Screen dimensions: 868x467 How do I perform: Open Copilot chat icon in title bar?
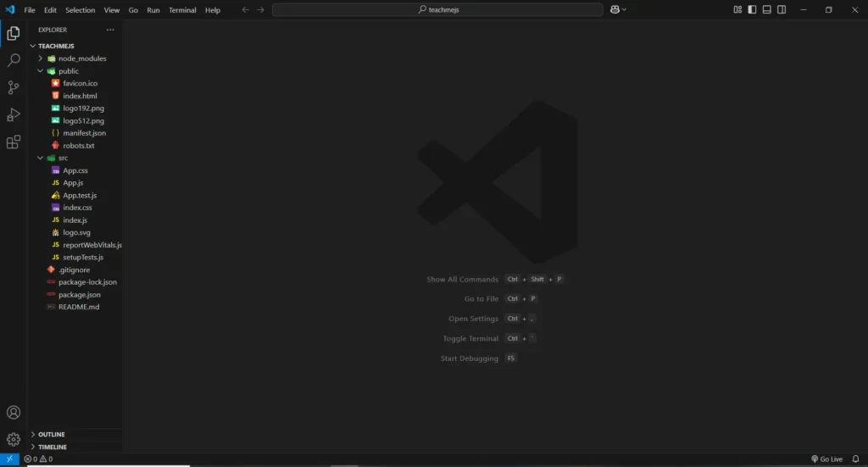615,9
